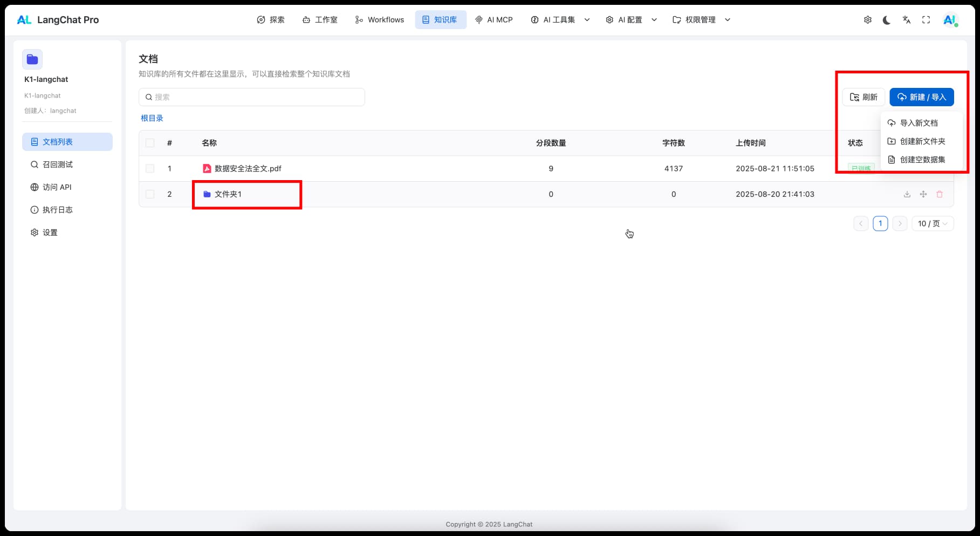Click the download icon in the 文件夹1 row
Viewport: 980px width, 536px height.
(x=907, y=194)
